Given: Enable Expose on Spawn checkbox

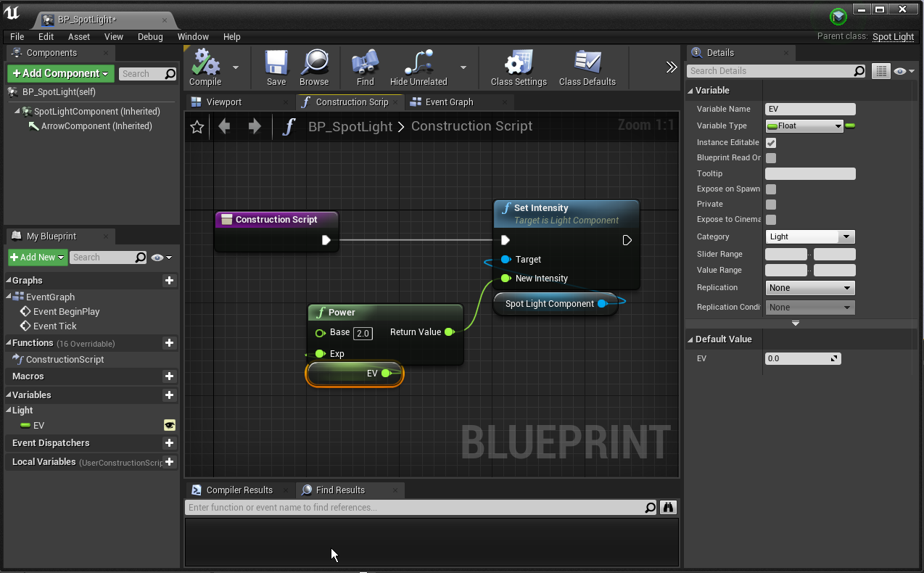Looking at the screenshot, I should [771, 189].
